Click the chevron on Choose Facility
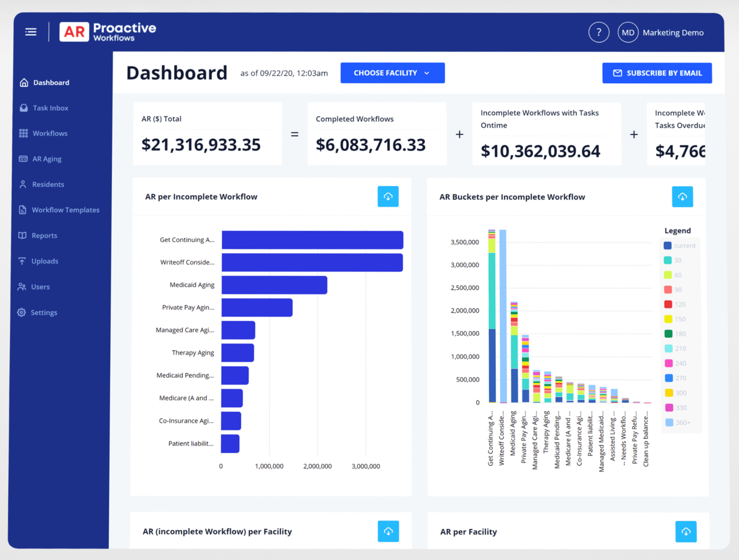This screenshot has width=739, height=560. pyautogui.click(x=427, y=73)
